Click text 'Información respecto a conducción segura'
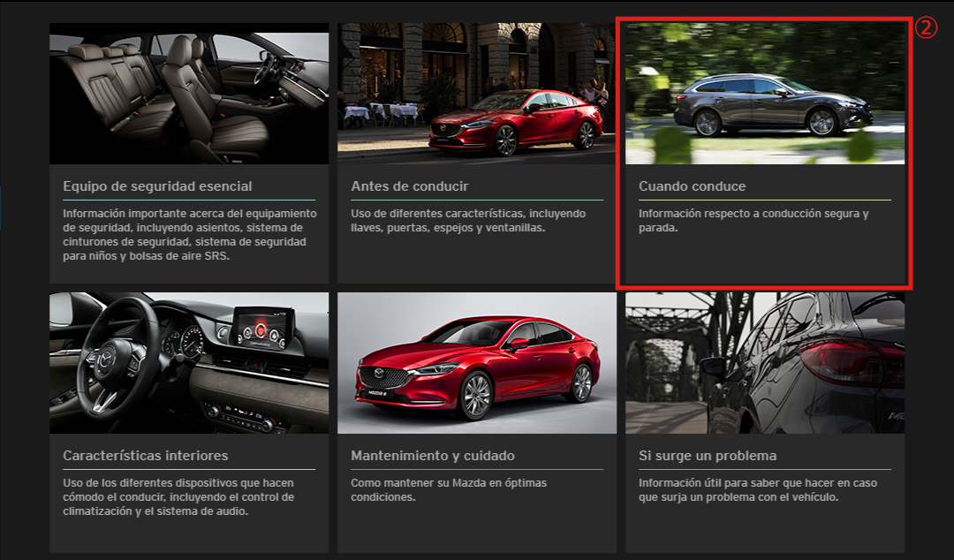The image size is (954, 560). [749, 214]
